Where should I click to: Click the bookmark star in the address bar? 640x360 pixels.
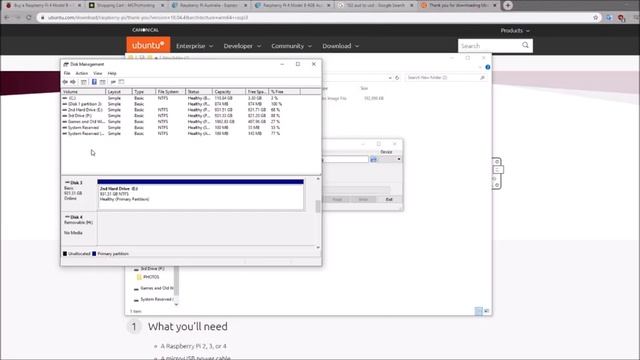596,18
